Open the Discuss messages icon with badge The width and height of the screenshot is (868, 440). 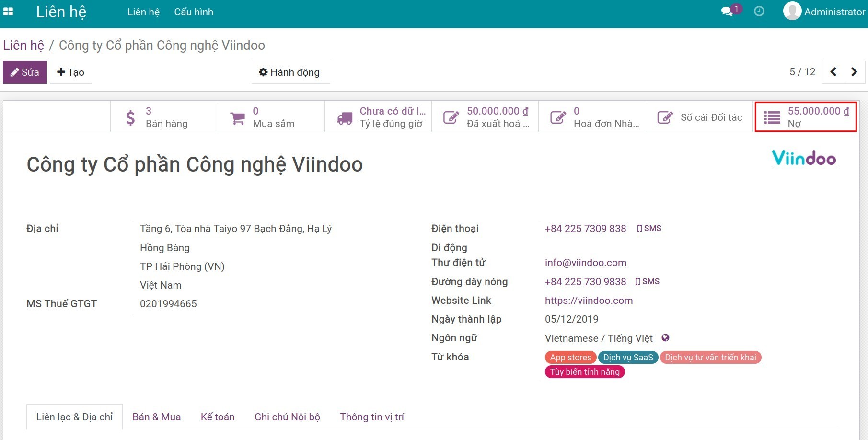click(x=728, y=11)
